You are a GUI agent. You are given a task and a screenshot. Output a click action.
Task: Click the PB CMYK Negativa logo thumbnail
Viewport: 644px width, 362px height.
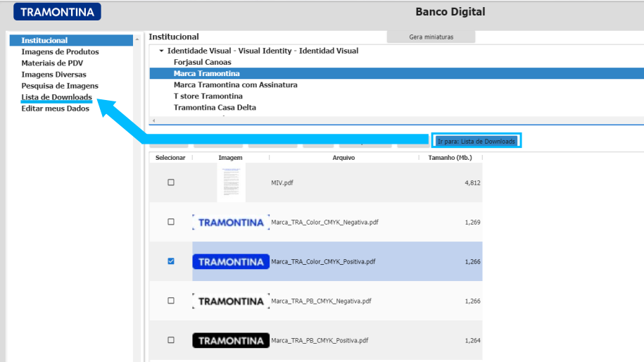tap(231, 301)
